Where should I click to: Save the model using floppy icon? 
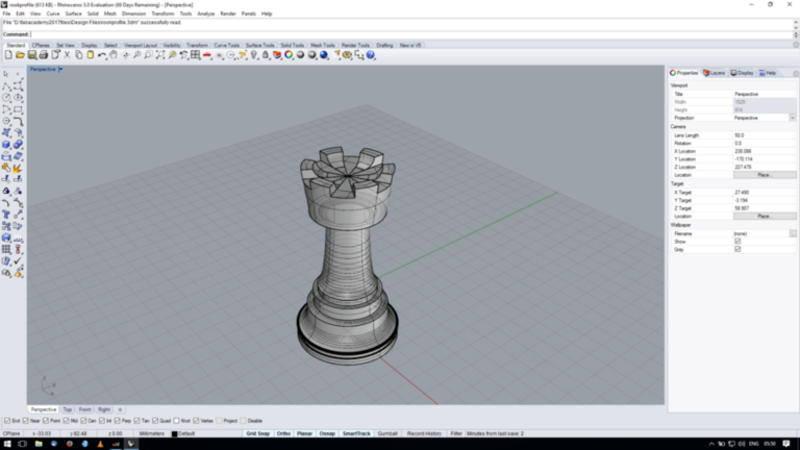32,55
